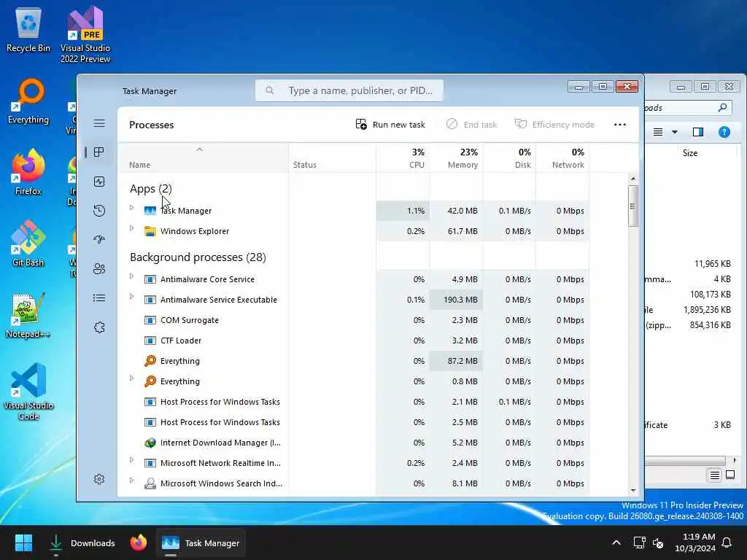This screenshot has height=560, width=747.
Task: Open Users page icon in sidebar
Action: tap(99, 269)
